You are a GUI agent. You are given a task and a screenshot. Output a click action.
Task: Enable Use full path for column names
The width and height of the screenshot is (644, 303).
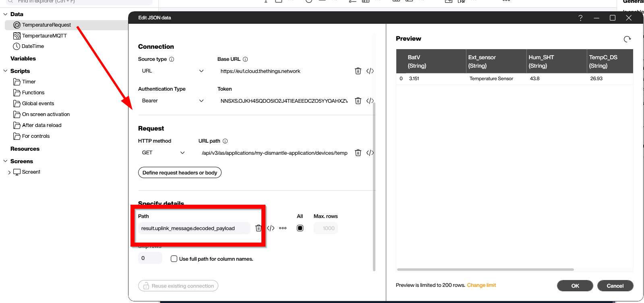point(174,259)
